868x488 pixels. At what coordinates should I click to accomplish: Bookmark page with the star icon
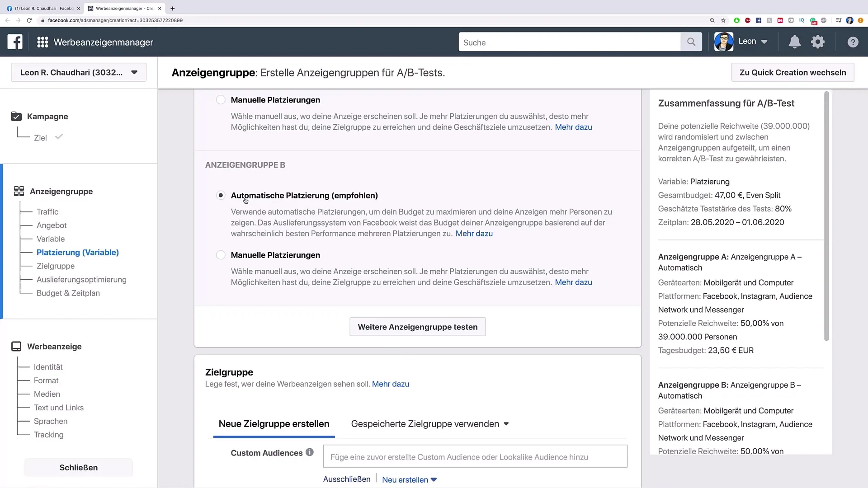(x=723, y=20)
